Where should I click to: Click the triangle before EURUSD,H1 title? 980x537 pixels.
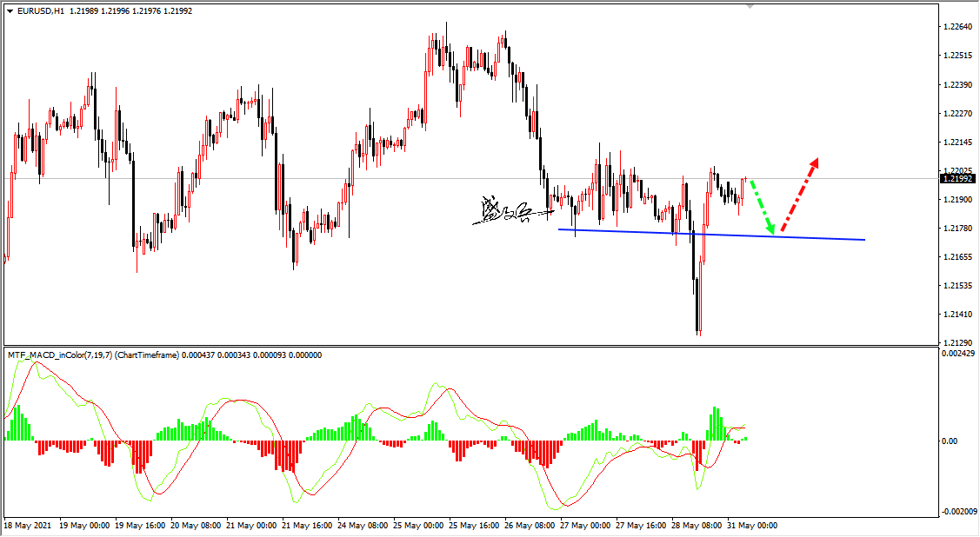pos(10,11)
